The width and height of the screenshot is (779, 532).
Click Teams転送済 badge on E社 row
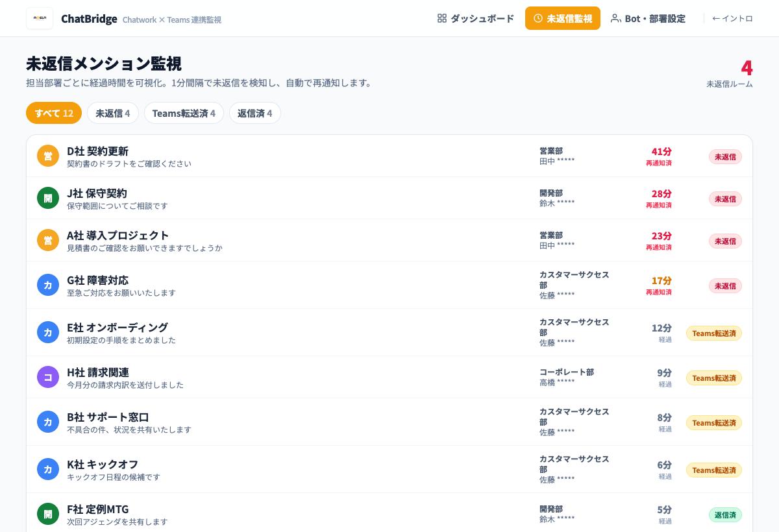(x=714, y=333)
